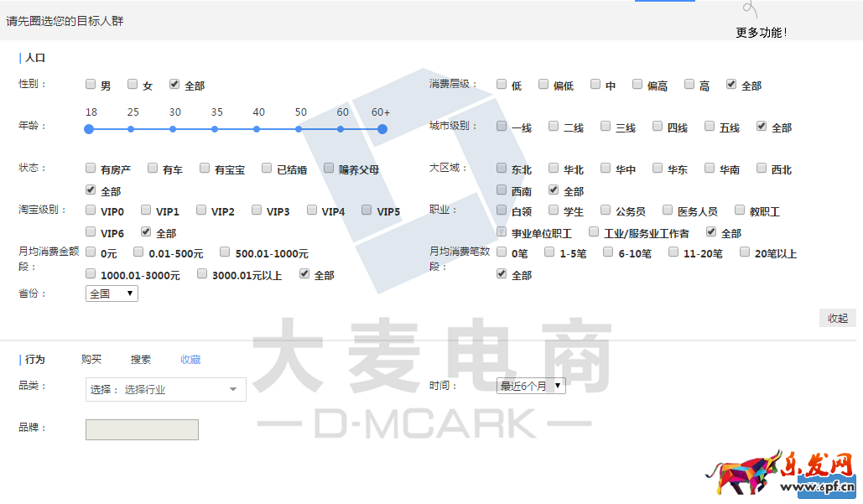
Task: Select the 公务员 occupation checkbox
Action: coord(606,210)
